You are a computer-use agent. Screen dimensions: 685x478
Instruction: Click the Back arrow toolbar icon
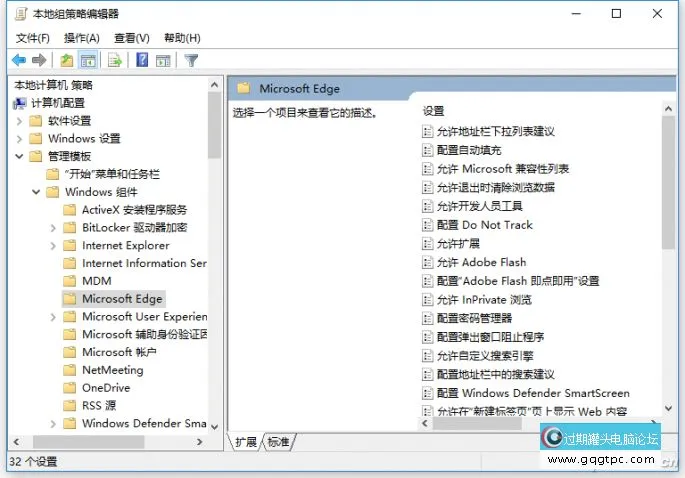click(18, 60)
